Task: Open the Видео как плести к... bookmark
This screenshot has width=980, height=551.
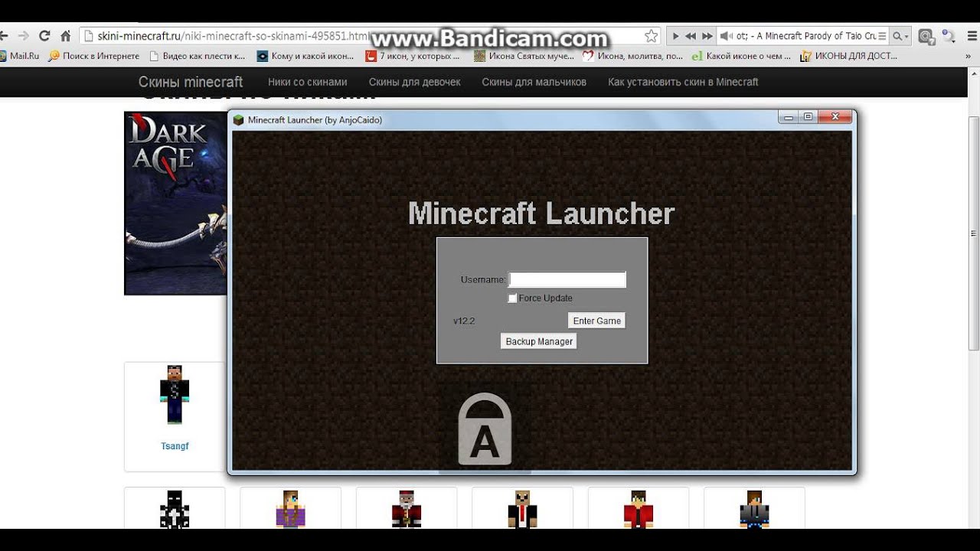Action: tap(197, 56)
